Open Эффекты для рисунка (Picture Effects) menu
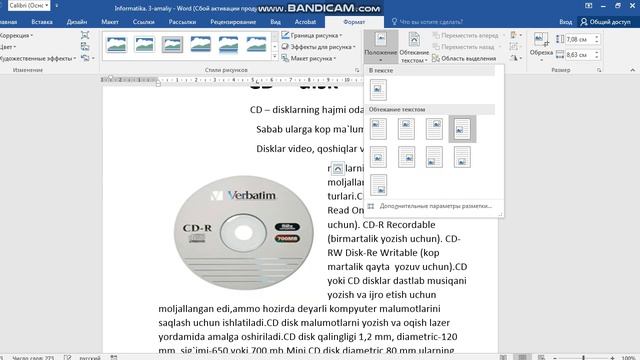The height and width of the screenshot is (360, 640). tap(318, 47)
